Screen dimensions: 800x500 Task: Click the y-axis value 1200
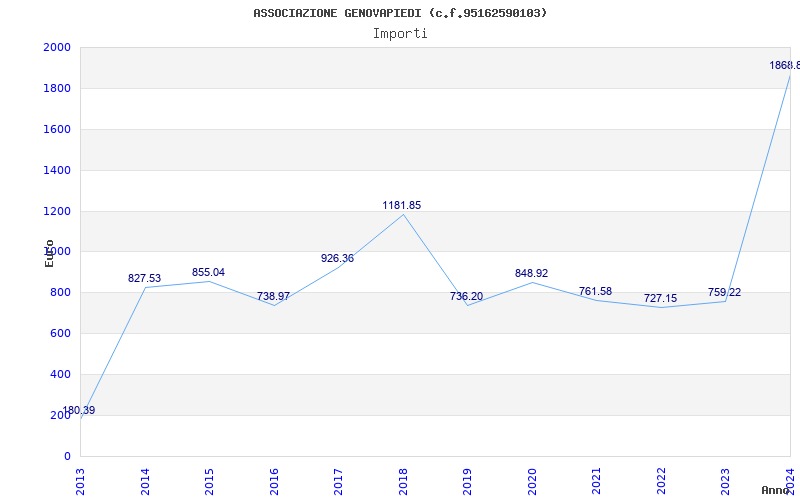57,211
